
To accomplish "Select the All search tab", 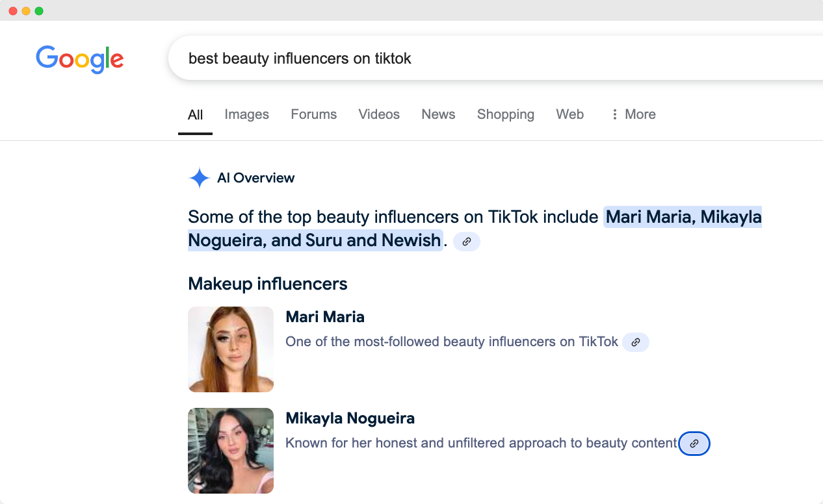I will point(195,115).
